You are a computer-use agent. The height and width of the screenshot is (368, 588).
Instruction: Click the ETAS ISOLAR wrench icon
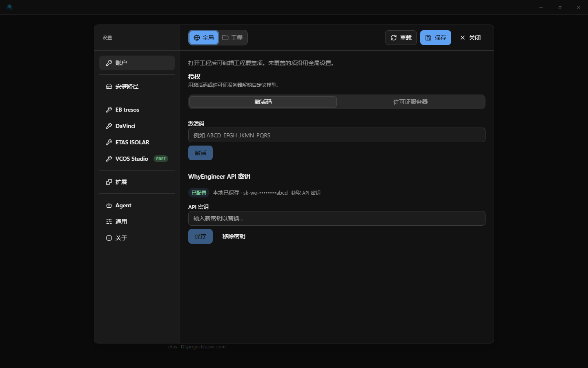tap(109, 142)
